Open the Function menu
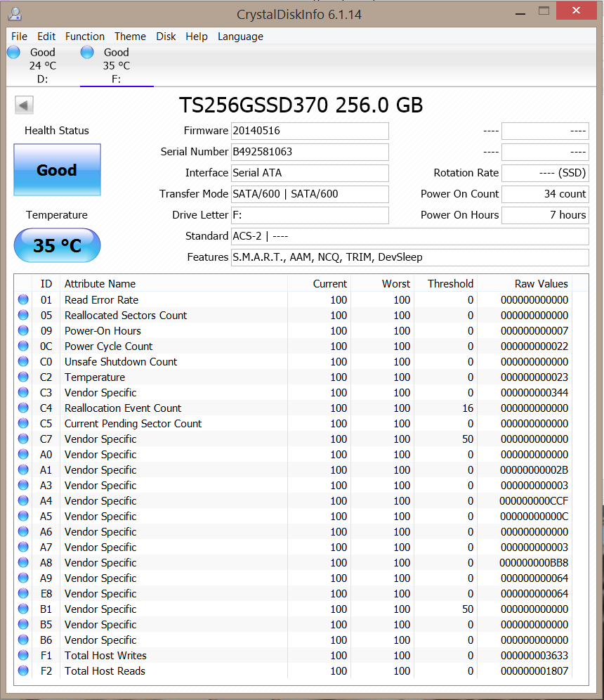604x700 pixels. (84, 37)
